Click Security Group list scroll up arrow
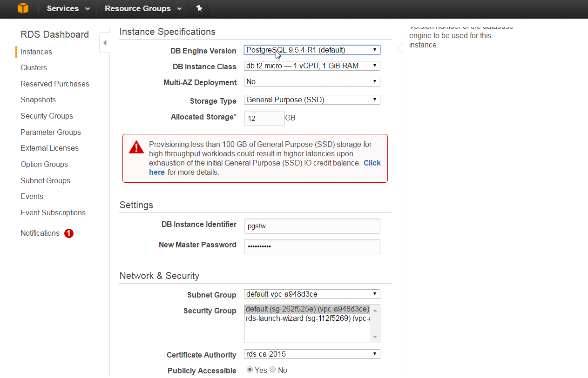Viewport: 588px width, 378px height. pyautogui.click(x=375, y=310)
